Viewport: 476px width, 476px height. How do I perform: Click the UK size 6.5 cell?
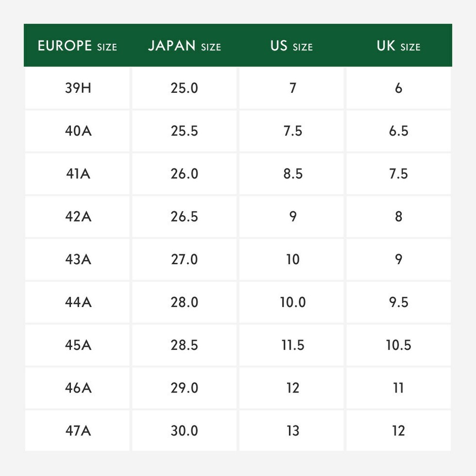pos(398,131)
